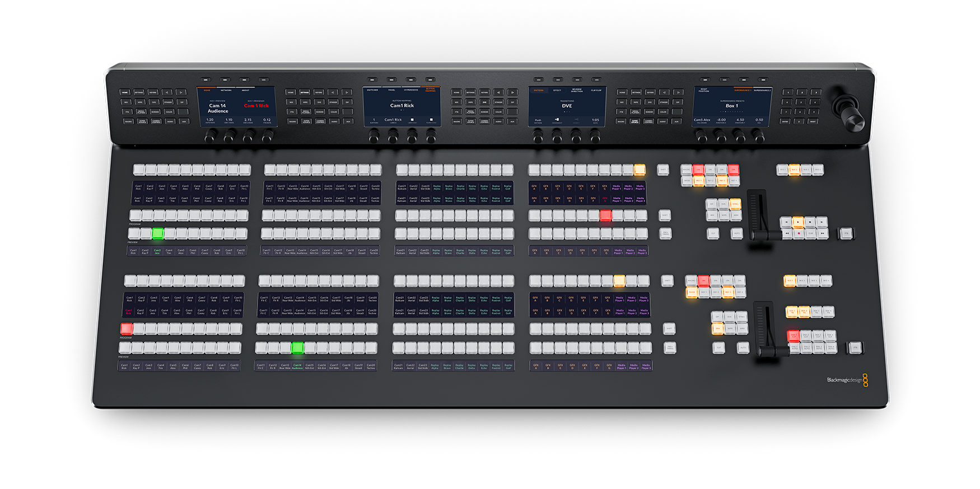Tap lit SETTINGS button left of Button Mapping screen
980x489 pixels.
pyautogui.click(x=305, y=92)
